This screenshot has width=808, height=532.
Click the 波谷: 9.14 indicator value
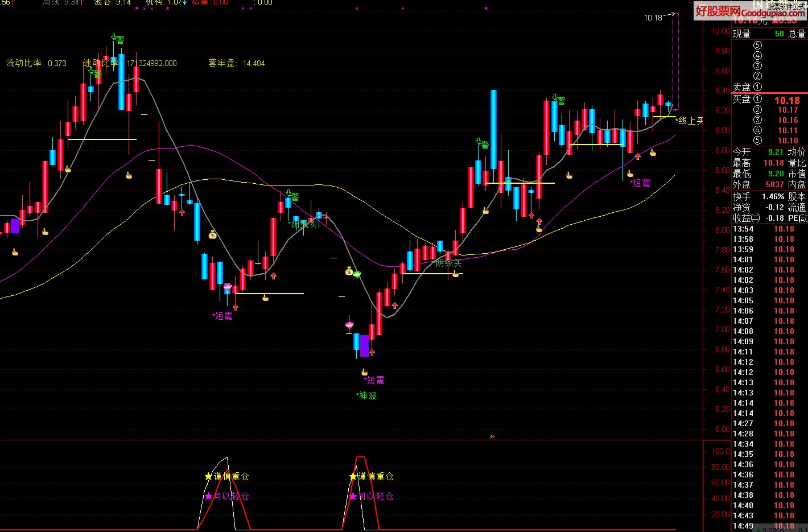point(113,2)
